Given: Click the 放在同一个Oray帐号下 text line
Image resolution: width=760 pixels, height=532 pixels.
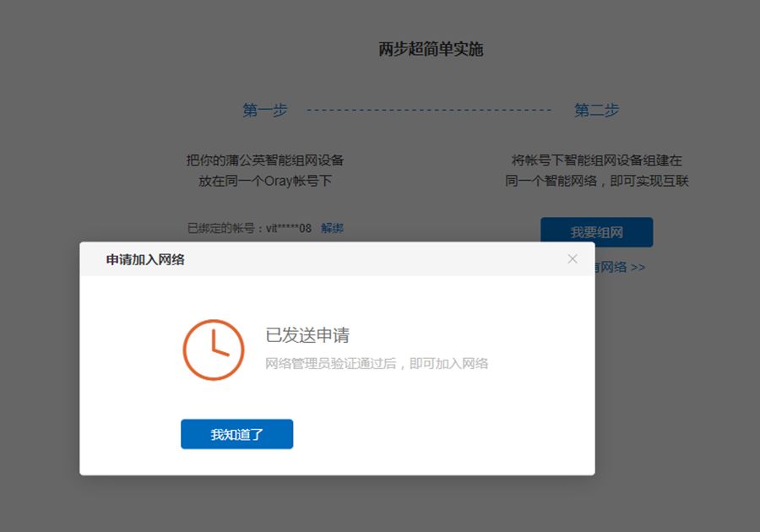Looking at the screenshot, I should tap(265, 182).
